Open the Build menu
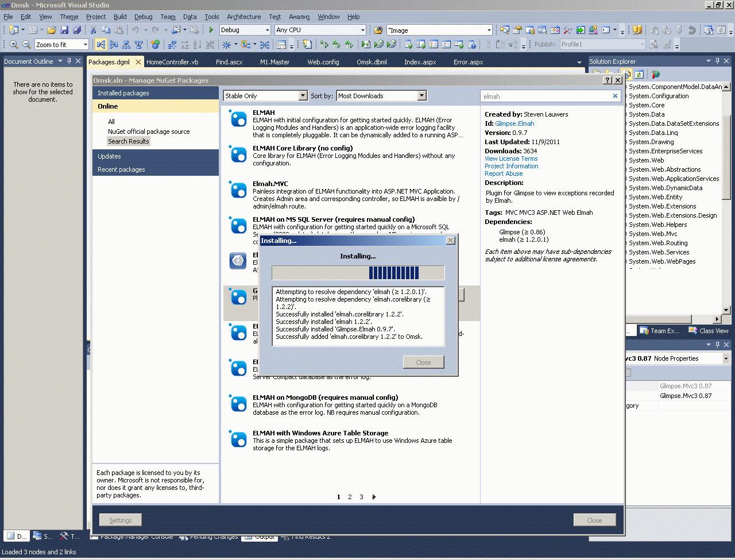 [120, 17]
